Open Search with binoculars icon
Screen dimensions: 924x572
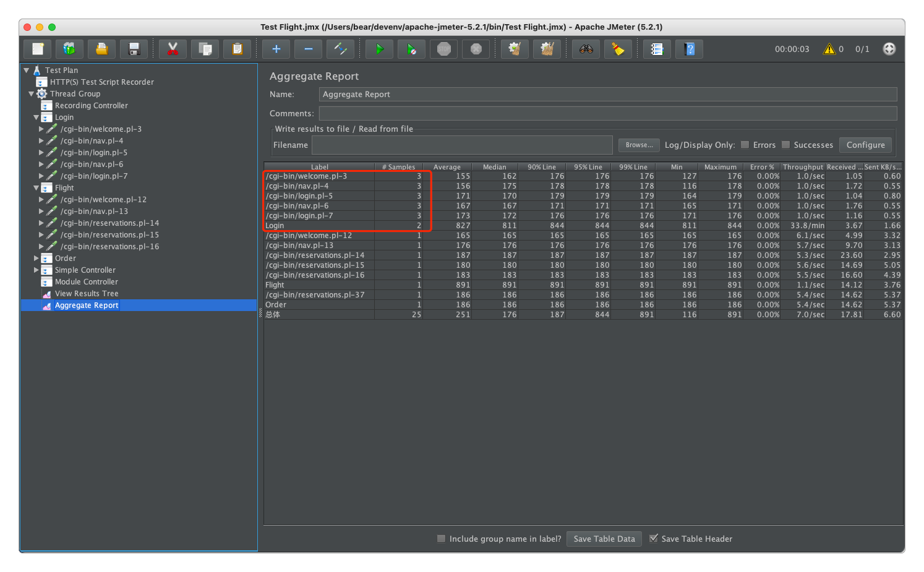click(x=586, y=49)
